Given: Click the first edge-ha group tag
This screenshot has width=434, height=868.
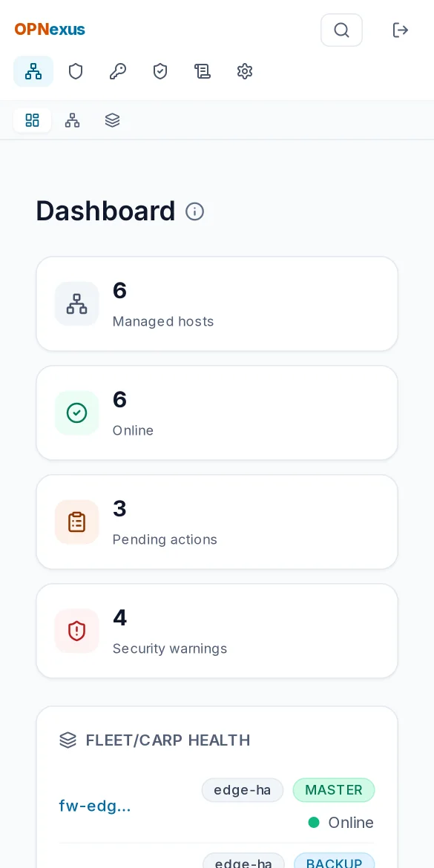Looking at the screenshot, I should point(243,790).
